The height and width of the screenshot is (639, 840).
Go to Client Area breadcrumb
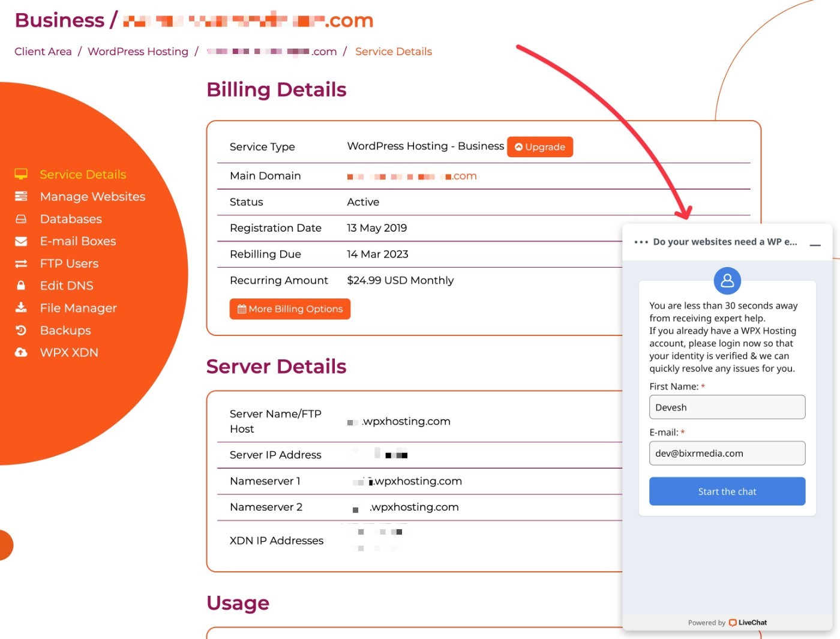[43, 52]
